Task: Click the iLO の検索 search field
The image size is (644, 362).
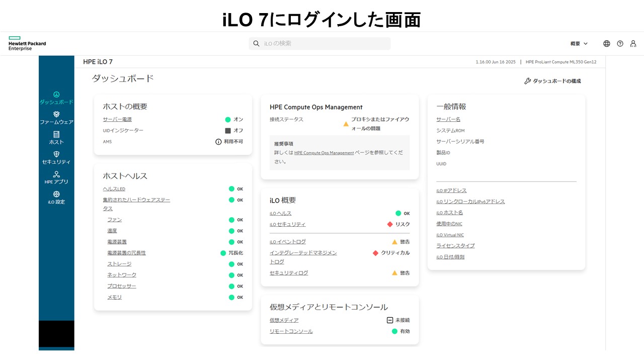Action: [319, 44]
